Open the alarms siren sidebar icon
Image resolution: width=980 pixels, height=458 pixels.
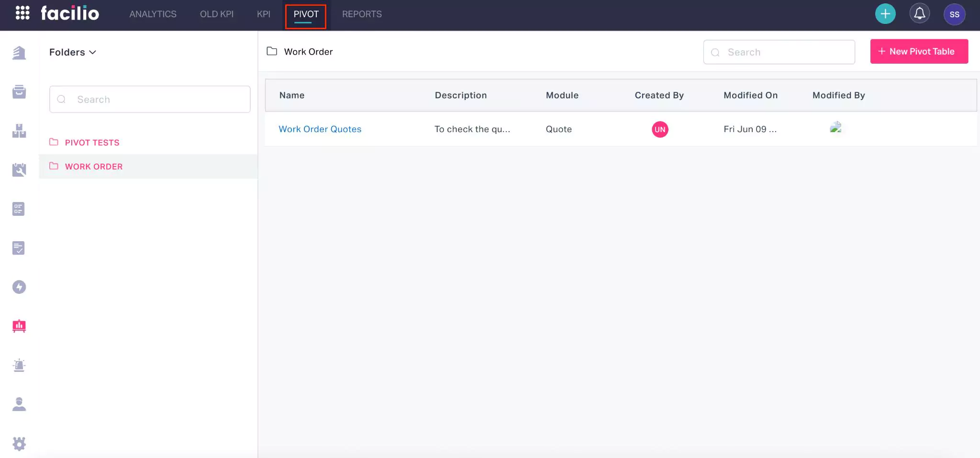(x=19, y=365)
